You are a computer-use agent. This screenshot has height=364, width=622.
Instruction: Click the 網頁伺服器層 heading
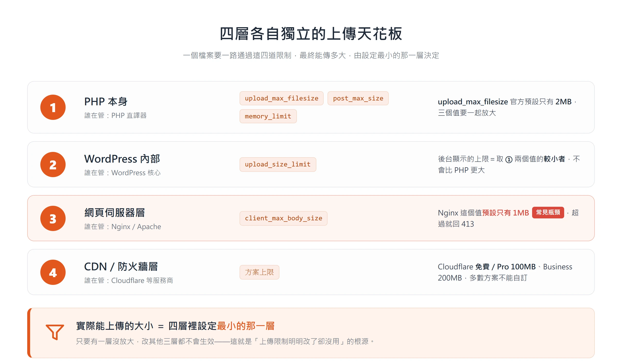tap(114, 213)
